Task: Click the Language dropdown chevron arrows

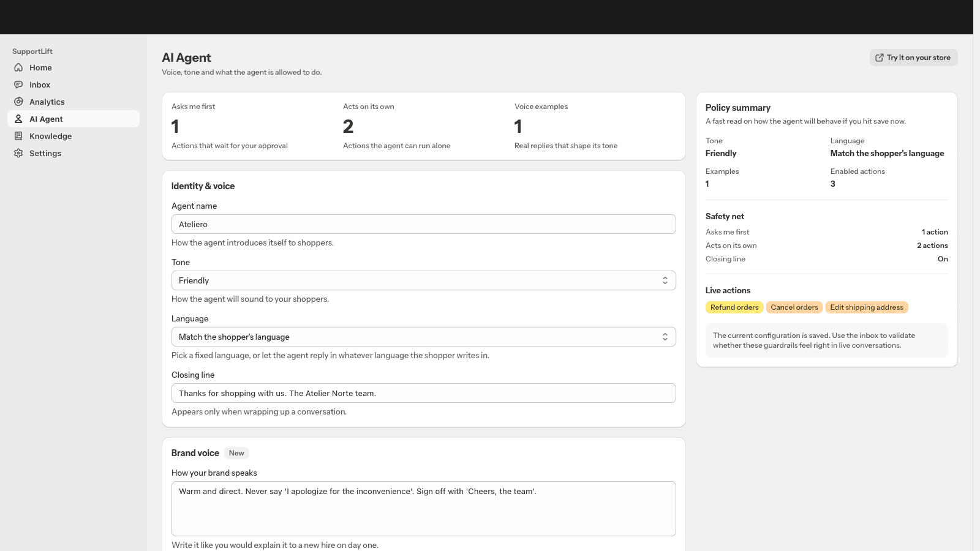Action: 665,337
